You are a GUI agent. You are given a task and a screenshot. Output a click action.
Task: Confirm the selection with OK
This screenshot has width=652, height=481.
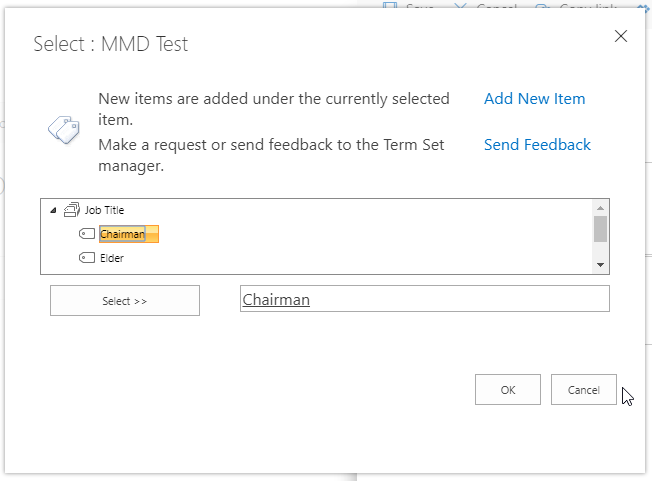[x=508, y=390]
